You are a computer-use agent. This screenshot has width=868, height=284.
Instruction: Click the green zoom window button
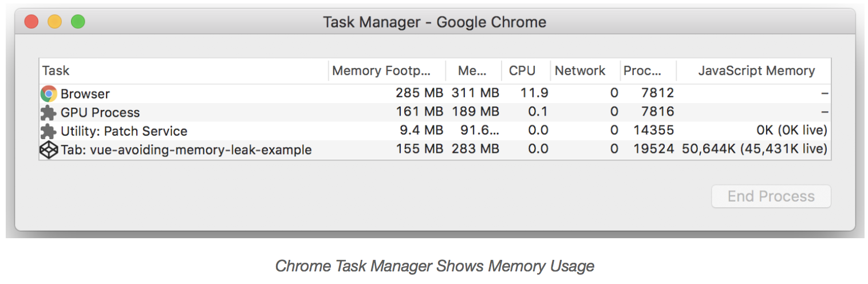78,22
